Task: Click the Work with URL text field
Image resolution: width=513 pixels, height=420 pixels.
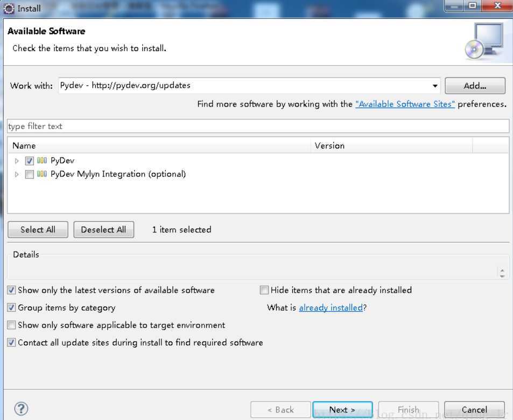Action: coord(245,86)
